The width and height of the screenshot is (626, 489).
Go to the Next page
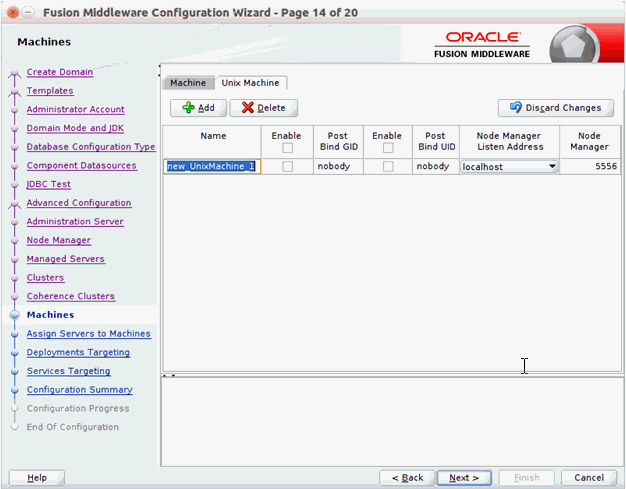[464, 477]
